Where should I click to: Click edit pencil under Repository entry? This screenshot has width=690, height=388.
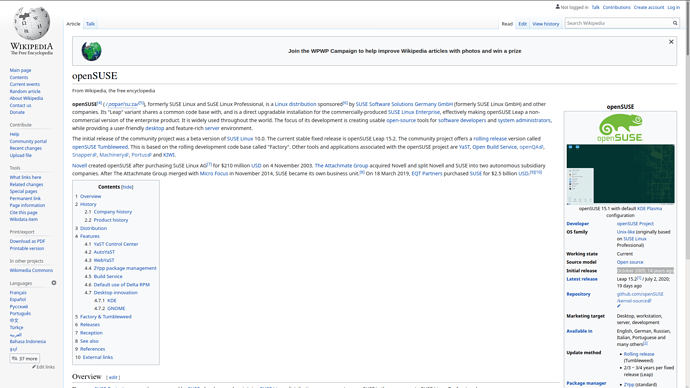(619, 306)
